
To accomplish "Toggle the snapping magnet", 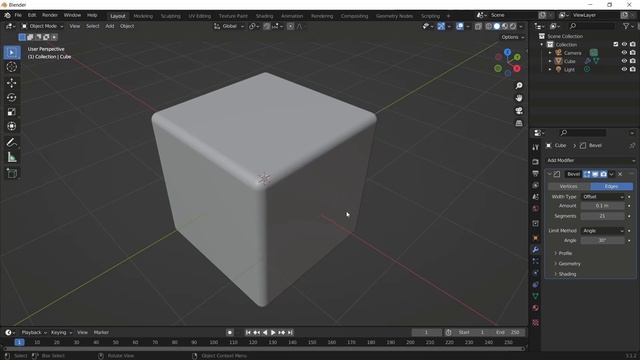I will 267,26.
